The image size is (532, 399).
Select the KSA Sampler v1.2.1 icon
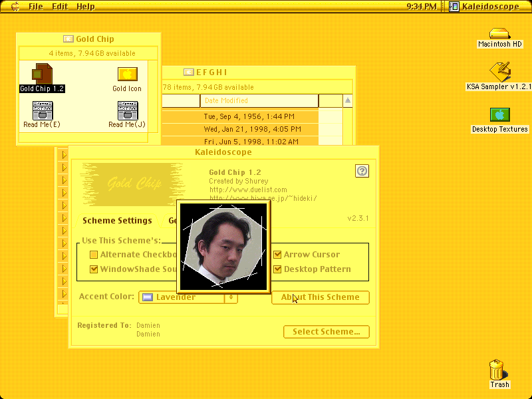pos(499,71)
